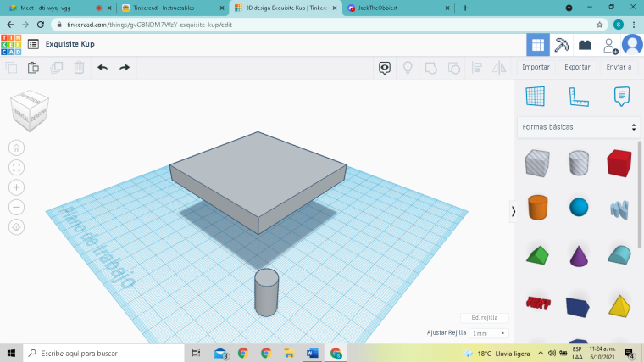Select the Ruler tool icon
644x362 pixels.
point(579,97)
